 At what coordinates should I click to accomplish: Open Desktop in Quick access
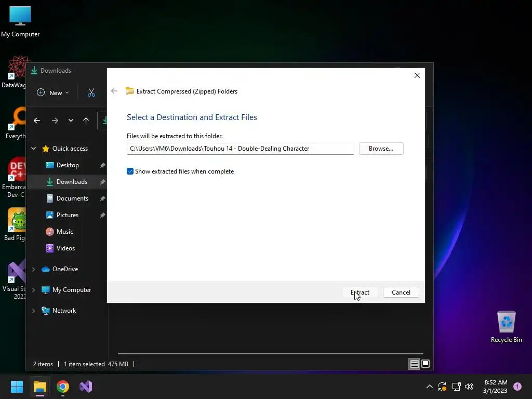coord(68,165)
